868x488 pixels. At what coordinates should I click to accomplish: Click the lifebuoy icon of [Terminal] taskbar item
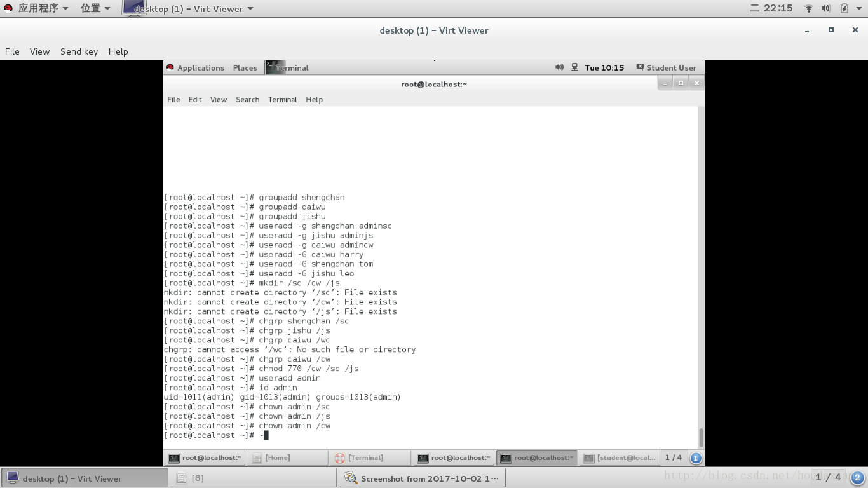340,457
